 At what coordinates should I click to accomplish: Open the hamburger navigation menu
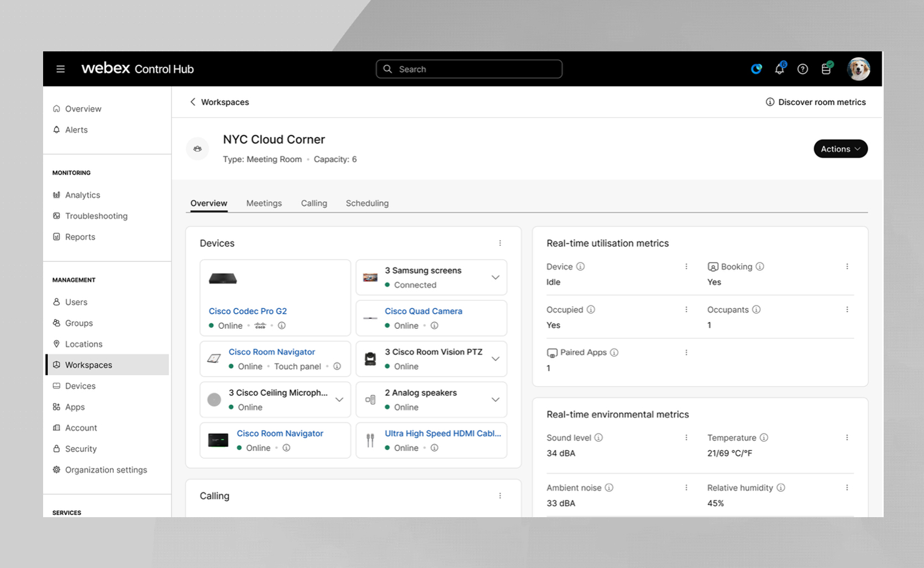pyautogui.click(x=61, y=69)
